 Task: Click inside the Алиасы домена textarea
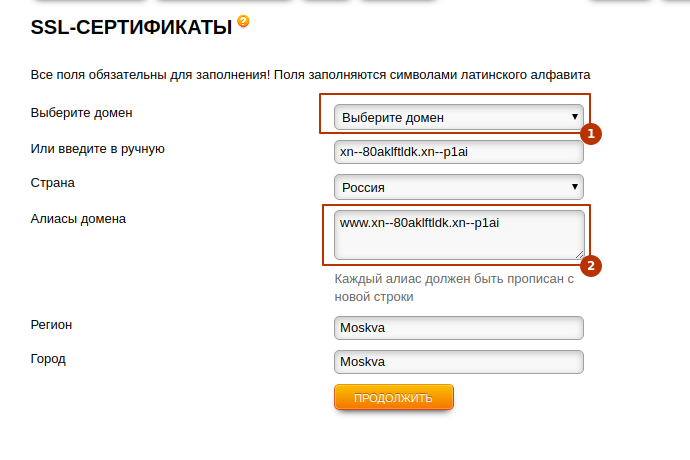(458, 235)
